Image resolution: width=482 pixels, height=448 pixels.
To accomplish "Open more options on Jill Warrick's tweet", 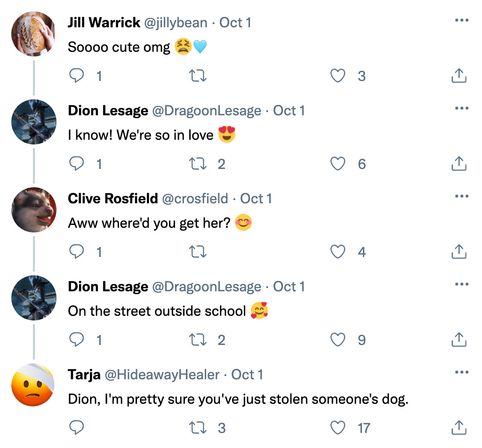I will coord(462,21).
